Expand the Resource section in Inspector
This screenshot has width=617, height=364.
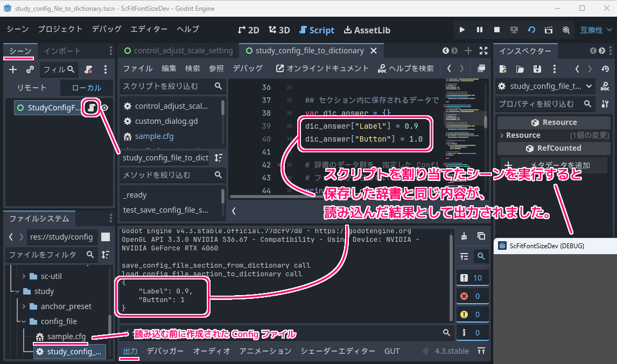click(502, 135)
